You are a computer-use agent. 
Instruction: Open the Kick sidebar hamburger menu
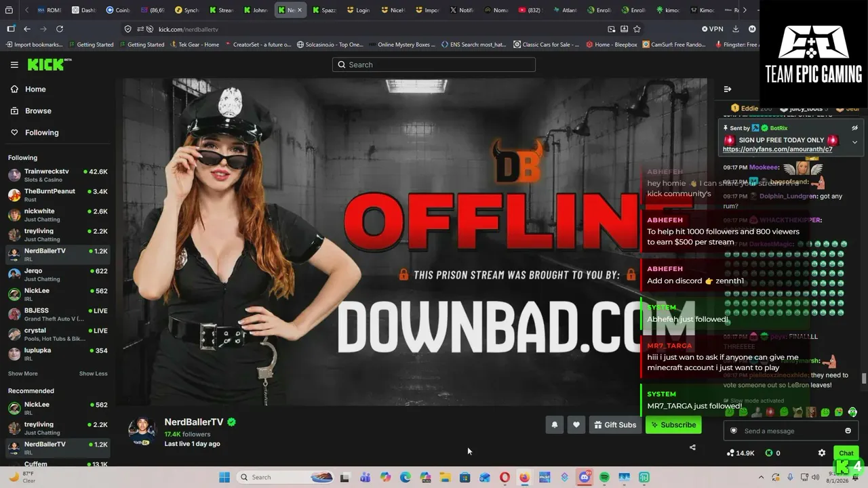pos(14,64)
